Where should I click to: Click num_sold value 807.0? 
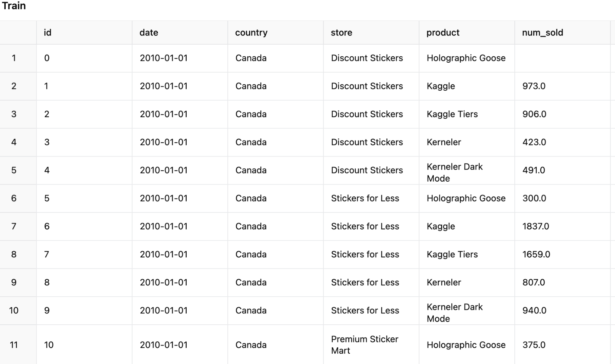(534, 282)
